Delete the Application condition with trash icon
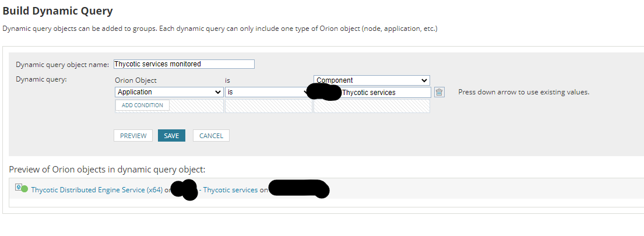Viewport: 644px width, 236px height. coord(439,92)
